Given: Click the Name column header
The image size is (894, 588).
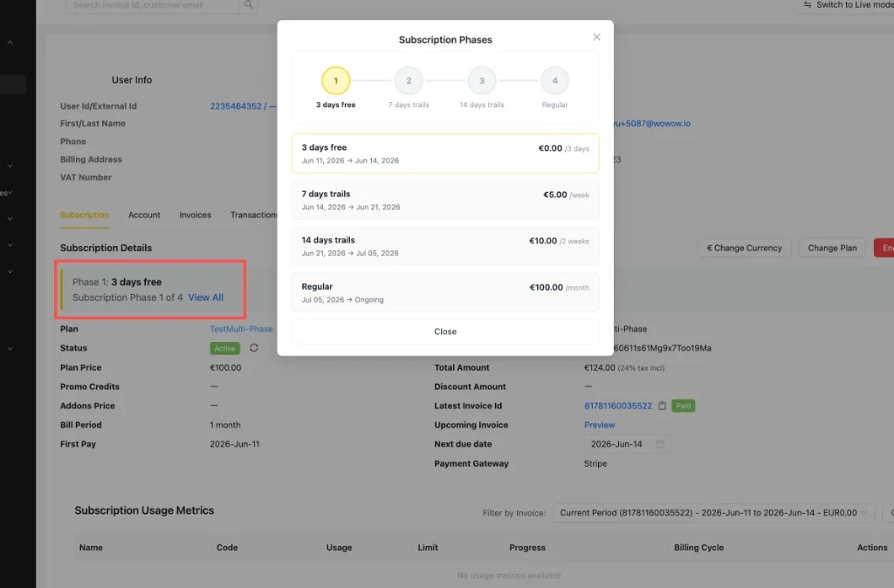Looking at the screenshot, I should pos(91,548).
